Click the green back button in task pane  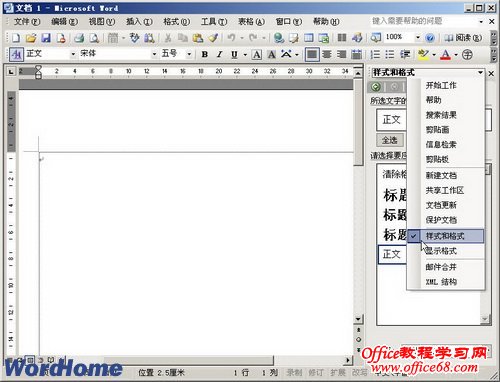[376, 87]
